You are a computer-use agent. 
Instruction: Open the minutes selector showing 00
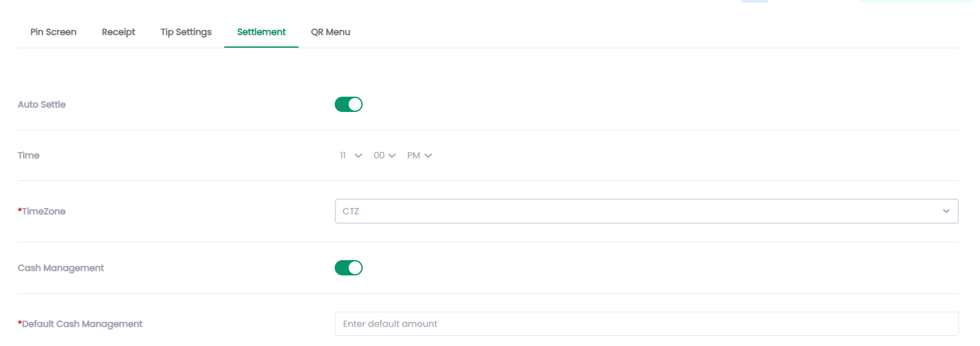[385, 155]
